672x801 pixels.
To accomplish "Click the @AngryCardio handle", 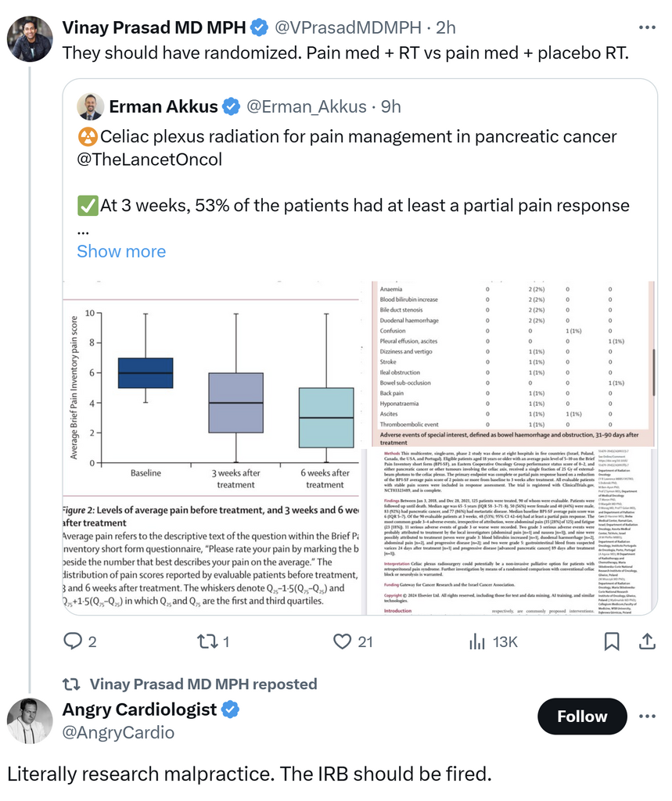I will click(118, 732).
